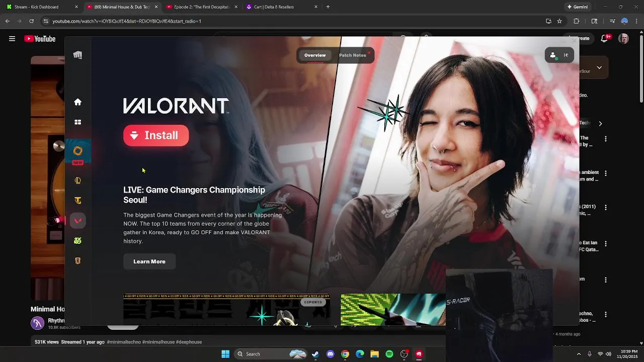Open Teamfight Tactics in the sidebar
644x362 pixels.
coord(77,201)
